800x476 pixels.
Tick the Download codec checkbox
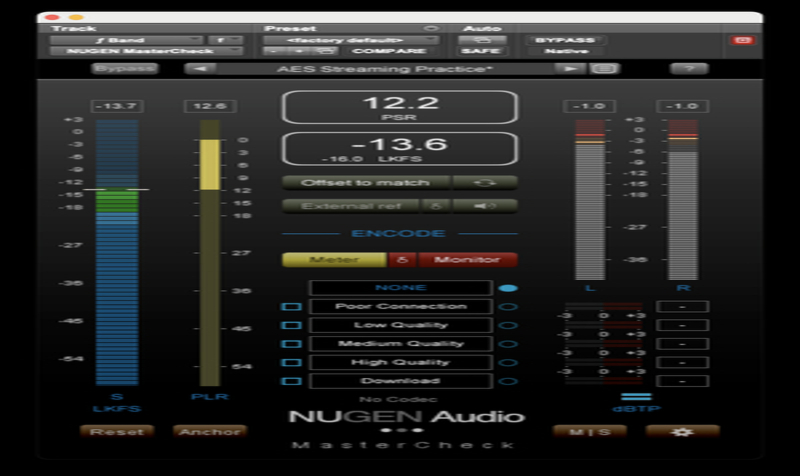(292, 381)
